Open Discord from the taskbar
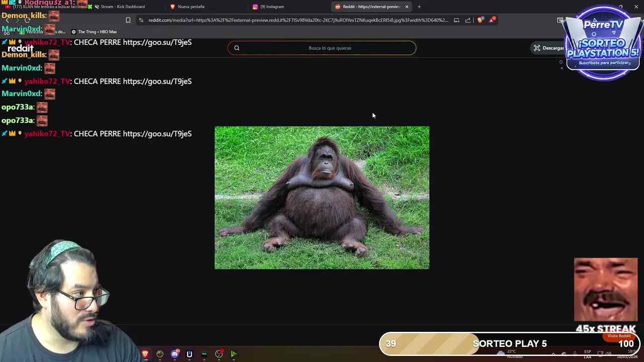The width and height of the screenshot is (644, 362). click(x=175, y=354)
